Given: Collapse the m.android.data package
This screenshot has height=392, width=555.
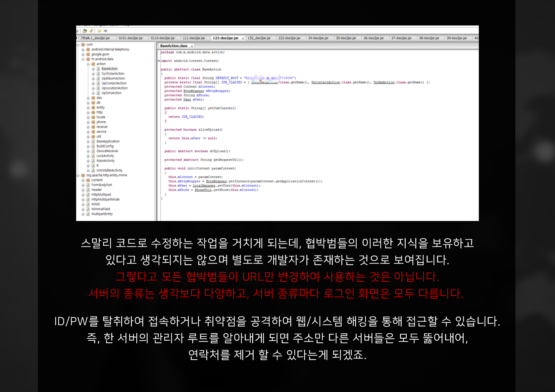Looking at the screenshot, I should click(83, 59).
